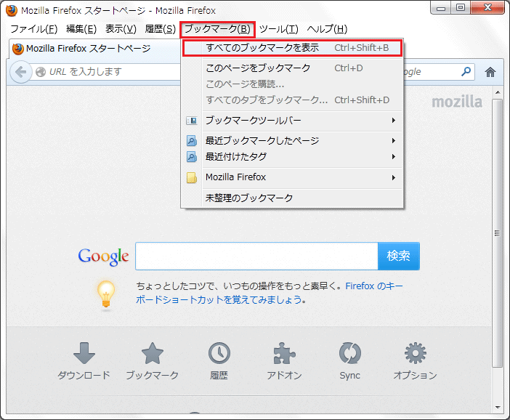Click the mozilla wordmark link
Image resolution: width=510 pixels, height=420 pixels.
click(457, 102)
